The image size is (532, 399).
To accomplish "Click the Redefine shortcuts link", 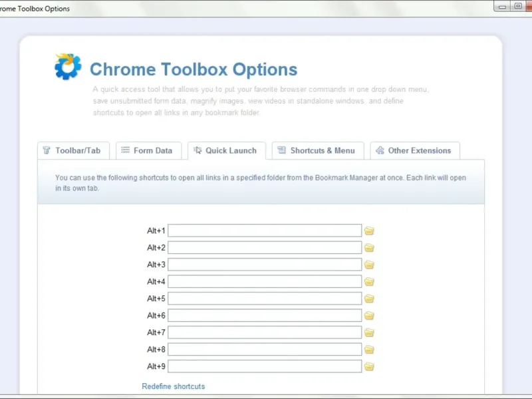I will [x=174, y=386].
